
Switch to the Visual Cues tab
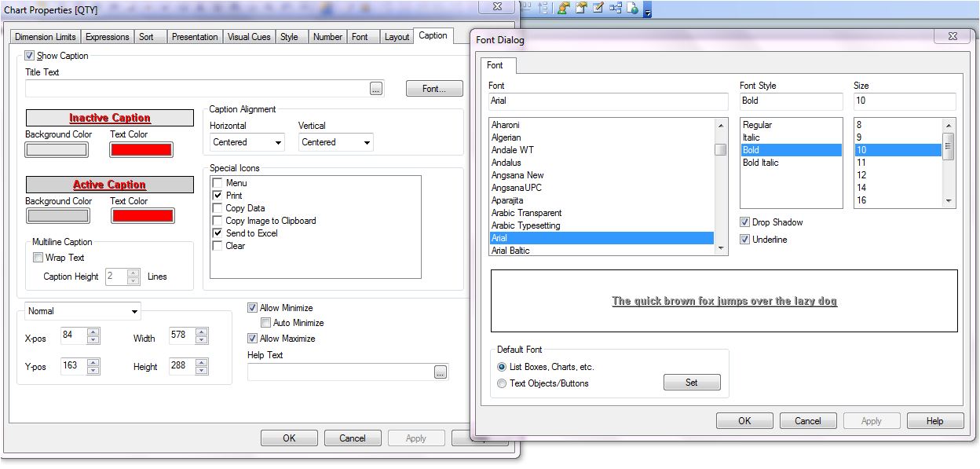click(x=249, y=37)
